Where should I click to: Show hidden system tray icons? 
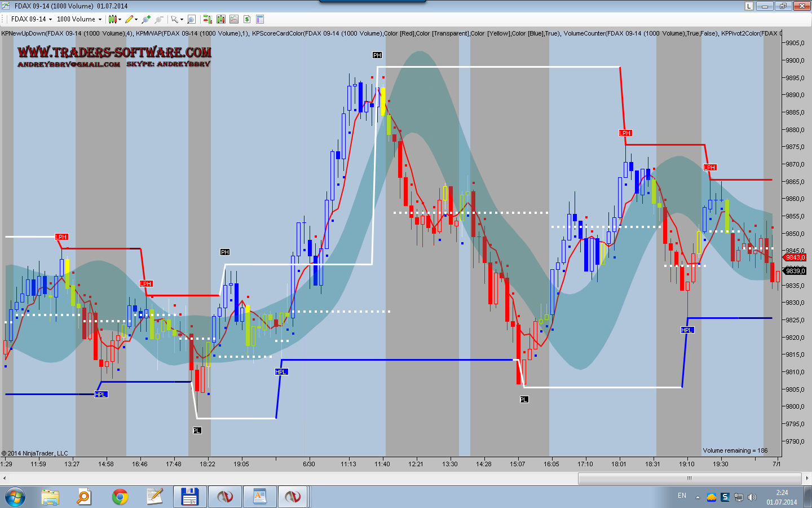tap(698, 497)
